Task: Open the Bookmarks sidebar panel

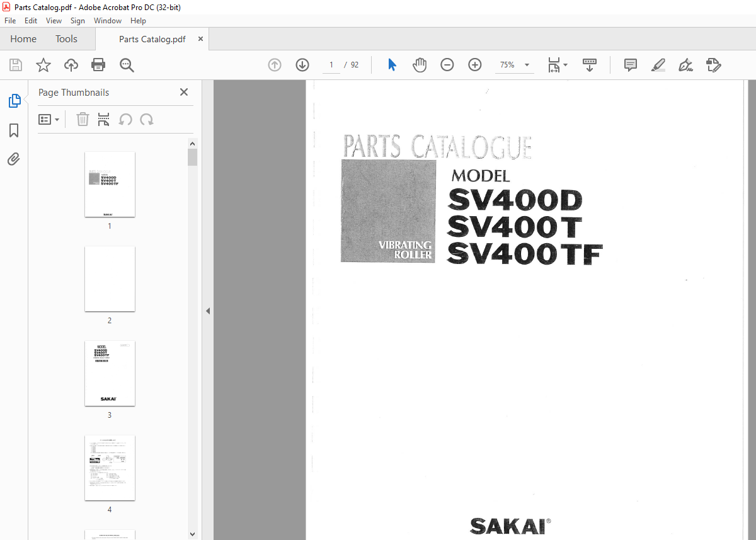Action: [x=14, y=130]
